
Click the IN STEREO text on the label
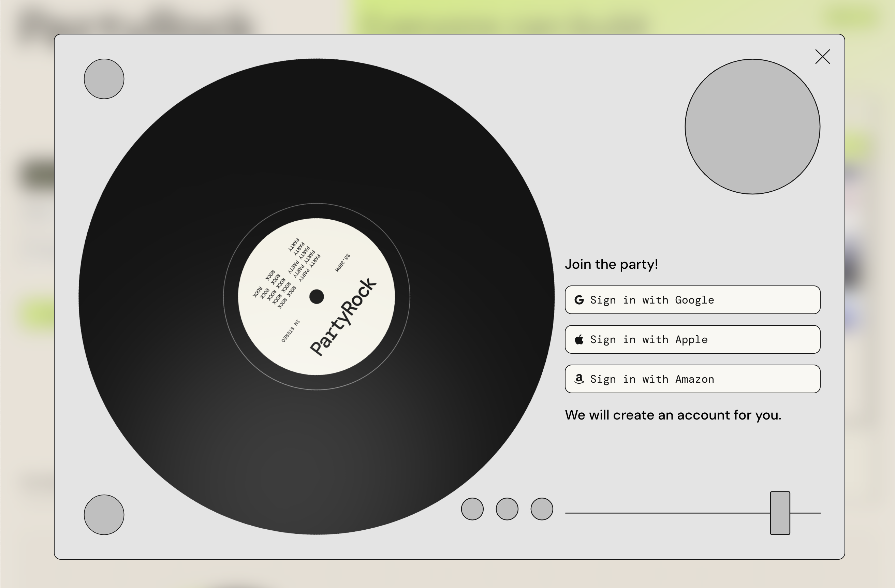tap(290, 331)
